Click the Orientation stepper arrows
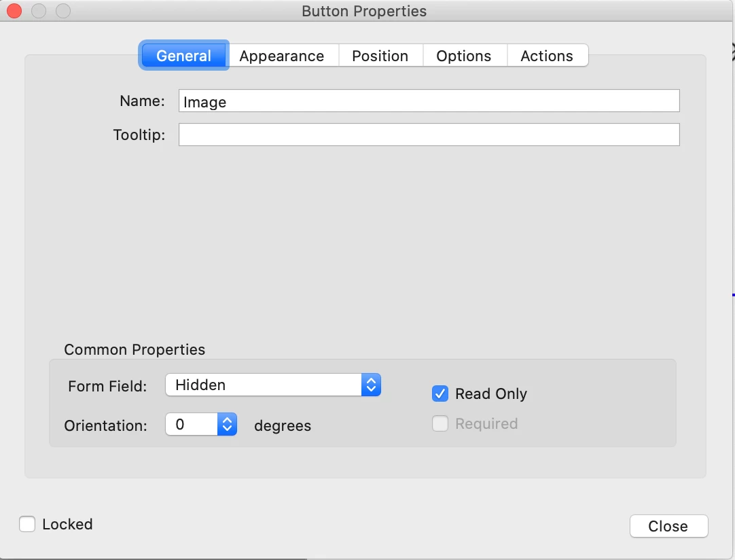 pos(228,425)
